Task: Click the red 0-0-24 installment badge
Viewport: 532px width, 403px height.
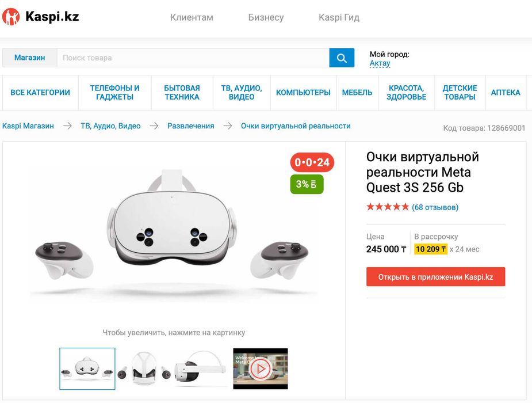Action: tap(312, 162)
